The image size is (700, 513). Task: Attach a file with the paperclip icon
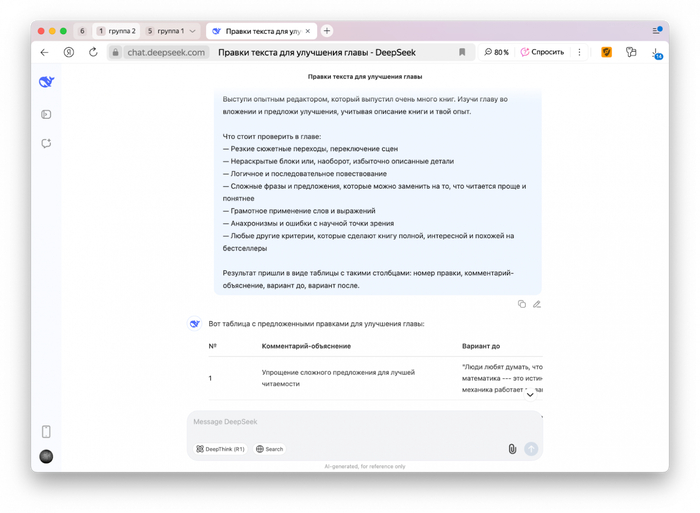click(x=512, y=449)
